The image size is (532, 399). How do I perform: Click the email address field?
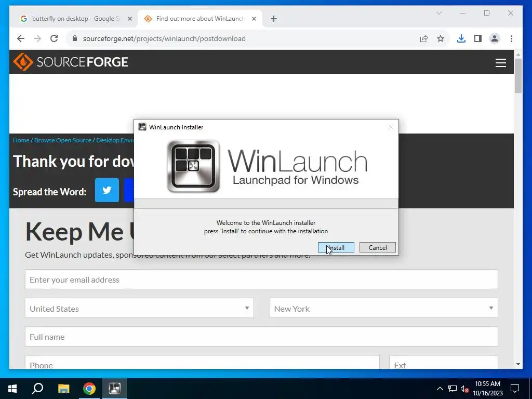click(x=261, y=279)
